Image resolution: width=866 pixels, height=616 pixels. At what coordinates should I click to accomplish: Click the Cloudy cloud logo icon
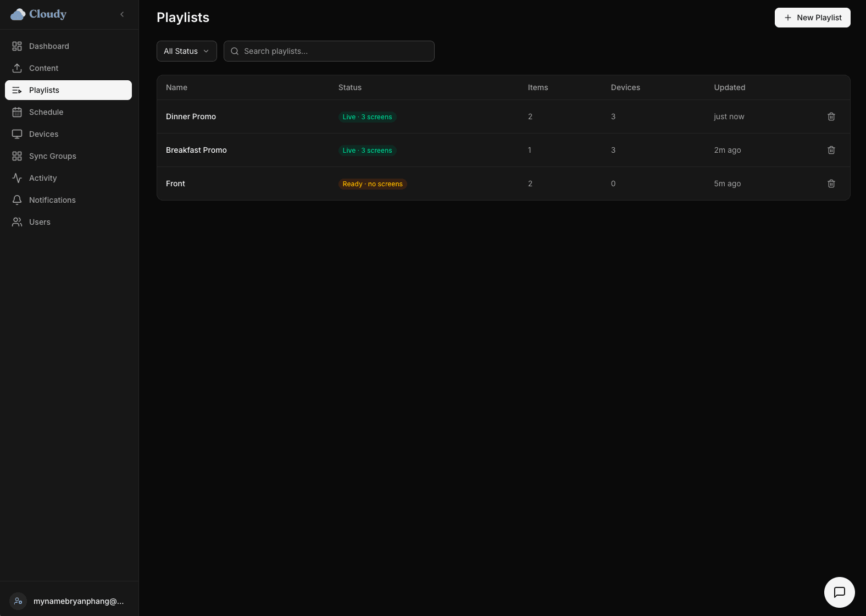18,14
